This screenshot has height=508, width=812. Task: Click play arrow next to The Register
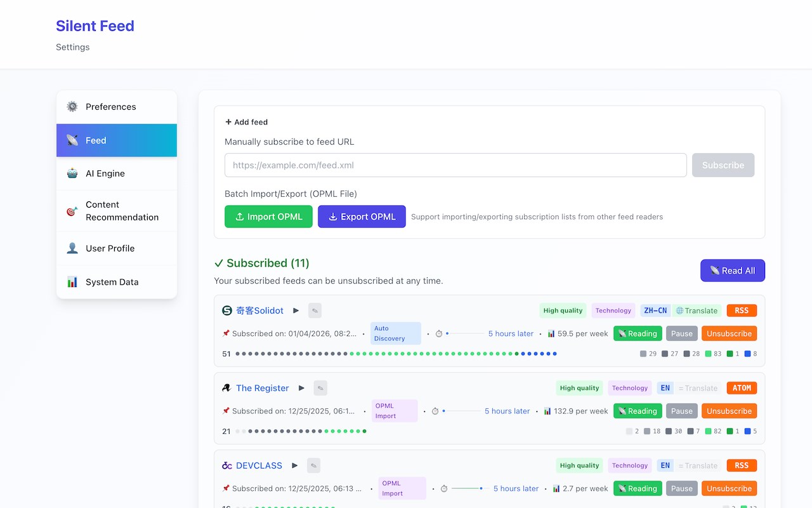(301, 388)
